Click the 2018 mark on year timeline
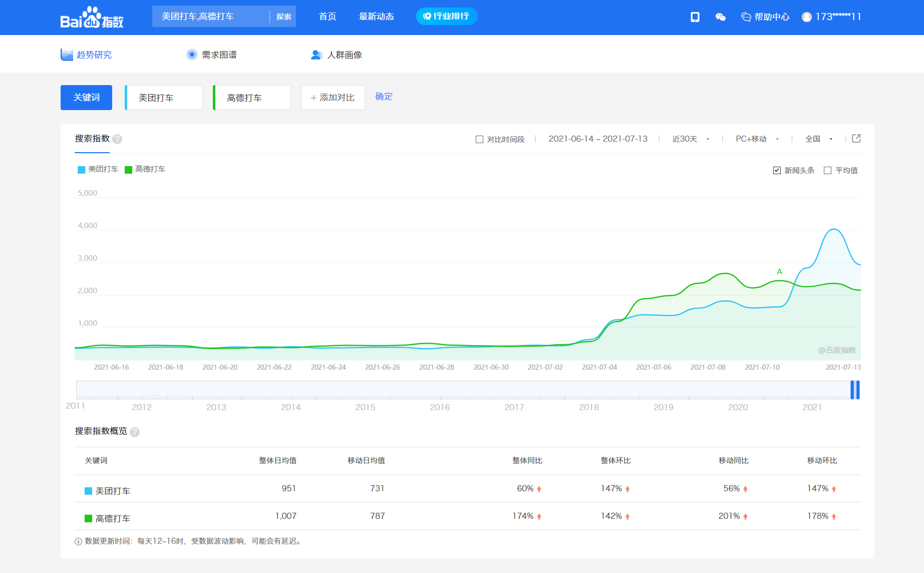Viewport: 924px width, 573px height. pyautogui.click(x=589, y=407)
